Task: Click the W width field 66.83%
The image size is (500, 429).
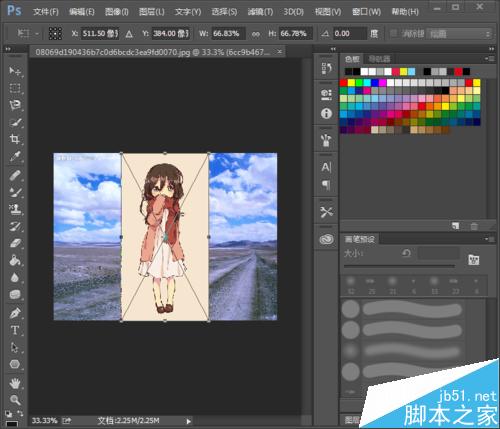Action: click(228, 34)
